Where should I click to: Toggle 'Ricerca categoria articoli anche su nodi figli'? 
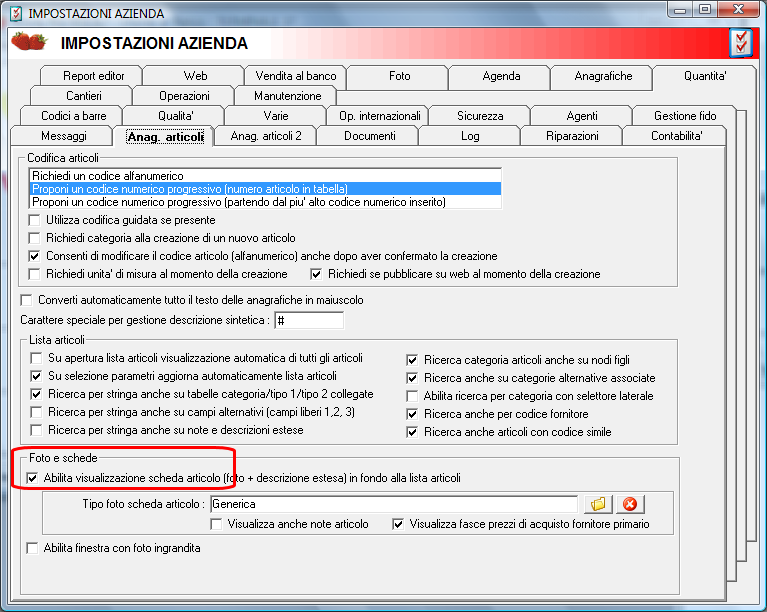pos(412,360)
